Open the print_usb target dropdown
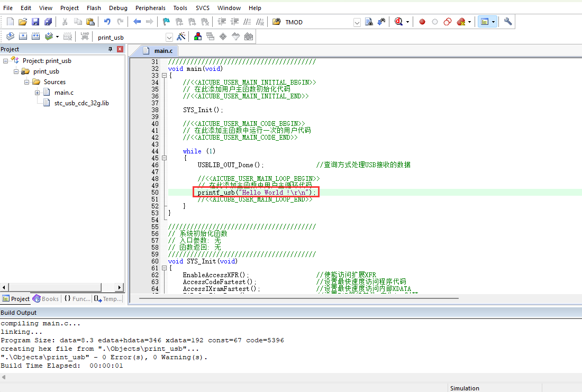Viewport: 582px width, 392px height. click(169, 37)
